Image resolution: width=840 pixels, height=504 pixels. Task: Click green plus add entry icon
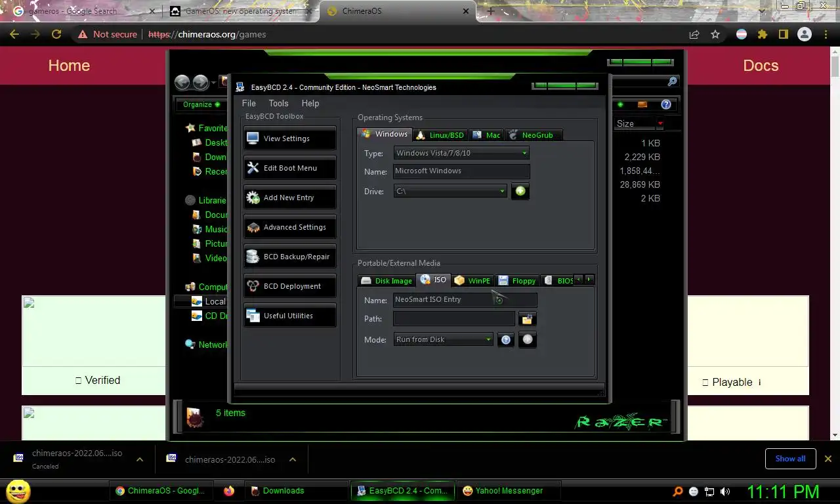520,191
